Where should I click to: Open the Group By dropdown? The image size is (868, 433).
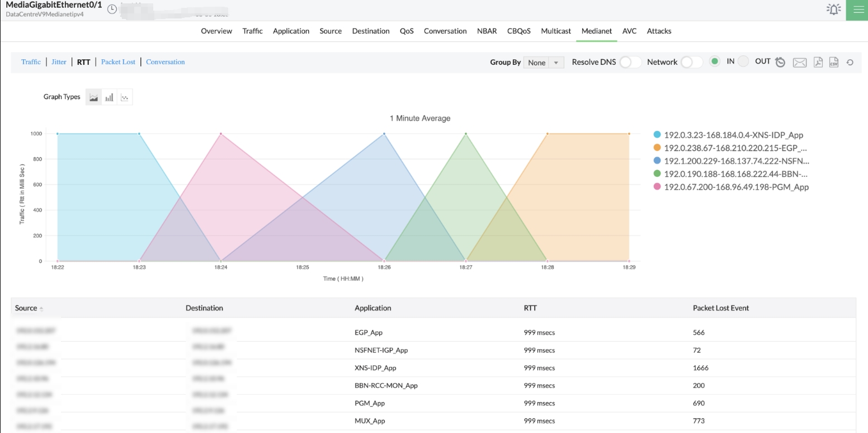coord(544,63)
